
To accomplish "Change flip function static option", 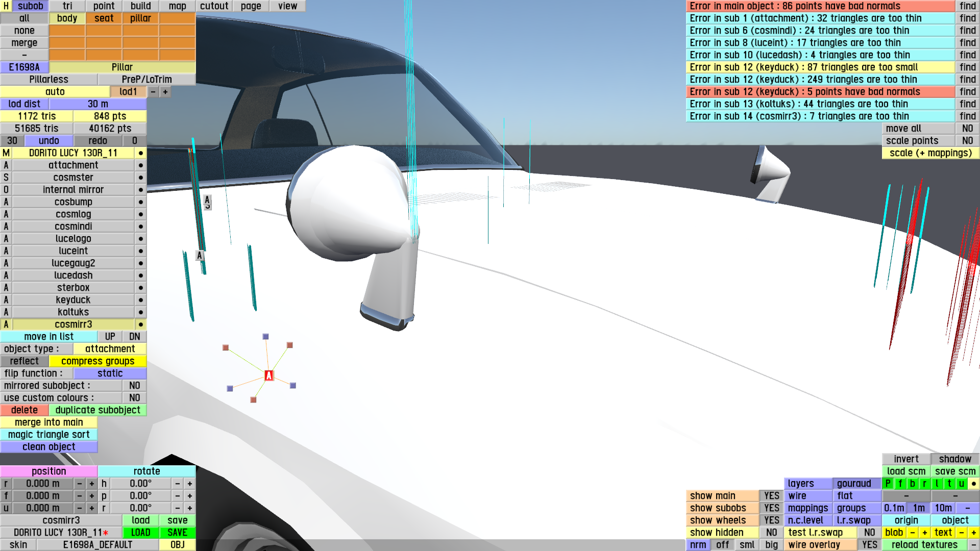I will [110, 373].
